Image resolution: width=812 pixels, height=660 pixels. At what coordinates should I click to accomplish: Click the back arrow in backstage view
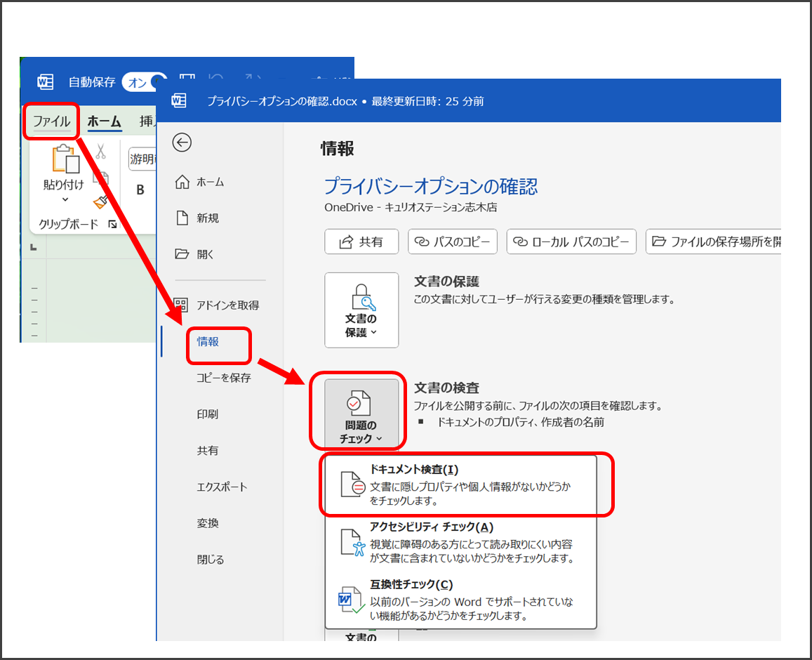(182, 143)
